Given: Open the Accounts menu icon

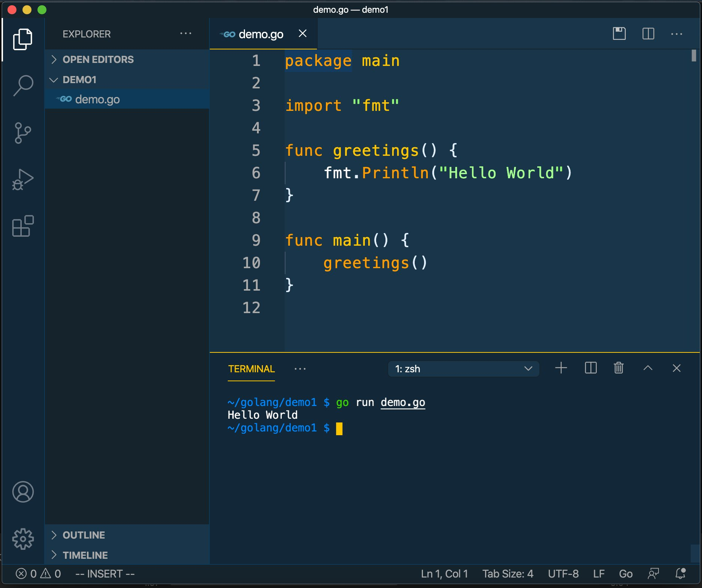Looking at the screenshot, I should 23,492.
